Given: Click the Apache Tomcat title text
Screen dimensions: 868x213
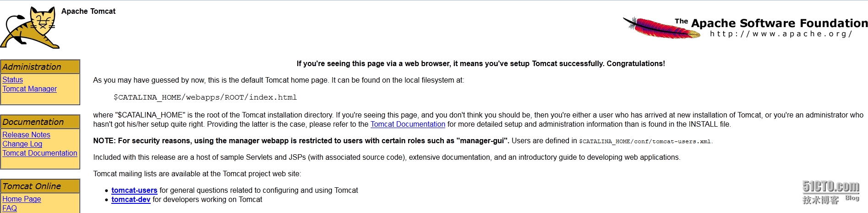Looking at the screenshot, I should pos(88,11).
